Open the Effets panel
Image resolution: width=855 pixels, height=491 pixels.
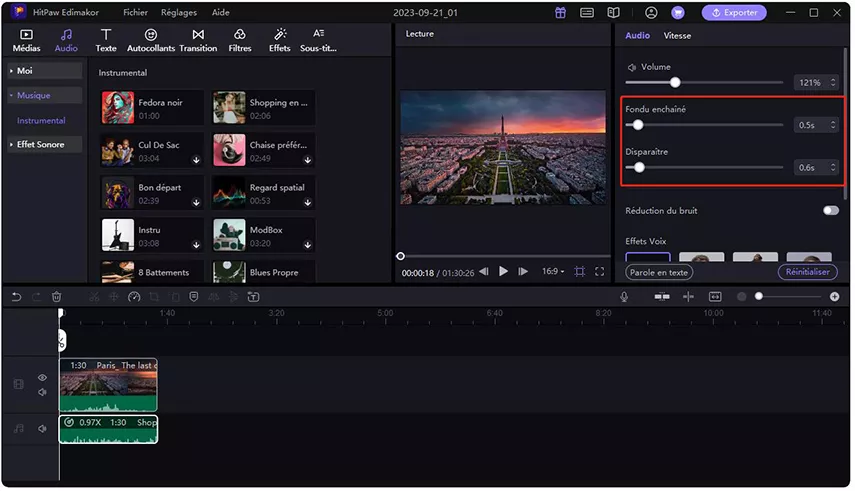coord(280,40)
